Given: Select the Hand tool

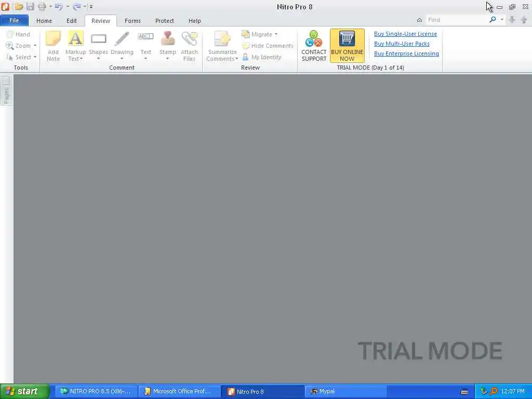Looking at the screenshot, I should 18,34.
